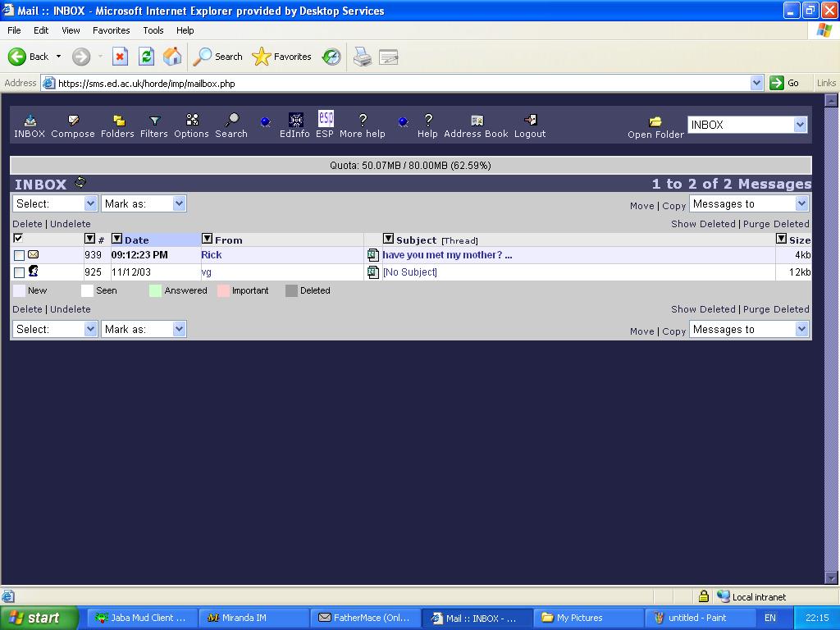Open the top Mark as: dropdown
Screen dimensions: 840x630
point(144,203)
